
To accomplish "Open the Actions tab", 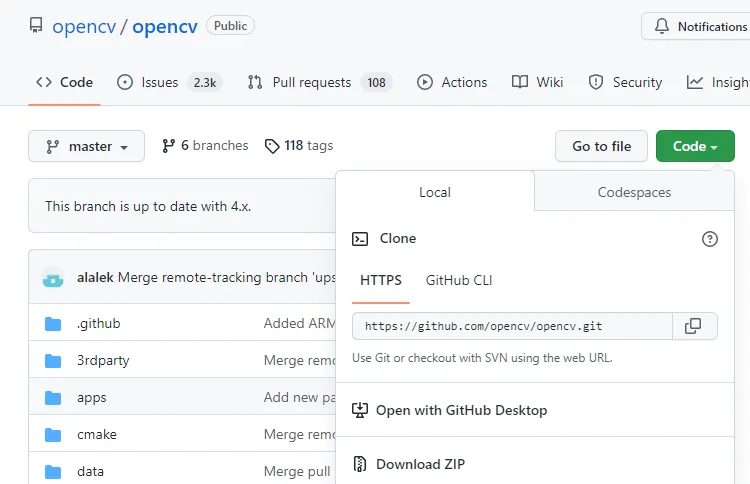I will click(453, 82).
